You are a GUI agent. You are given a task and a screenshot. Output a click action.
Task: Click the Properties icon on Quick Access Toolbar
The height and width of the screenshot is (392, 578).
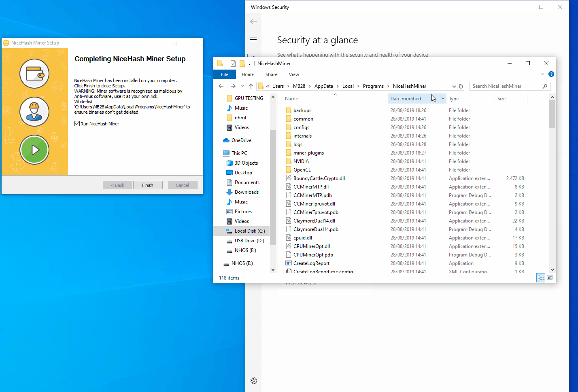(233, 63)
